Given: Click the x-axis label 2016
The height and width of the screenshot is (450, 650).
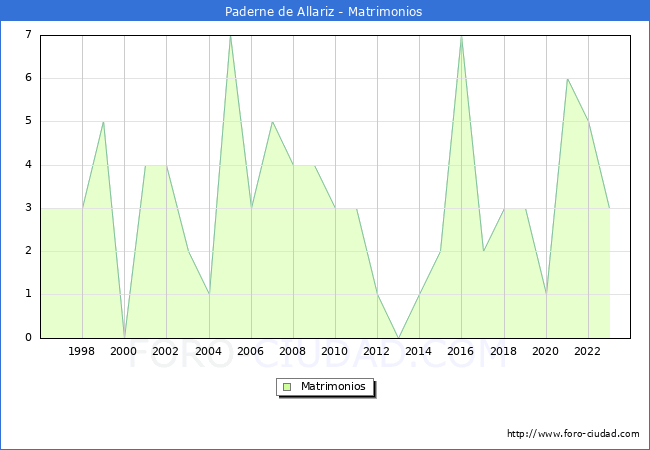Looking at the screenshot, I should tap(461, 351).
